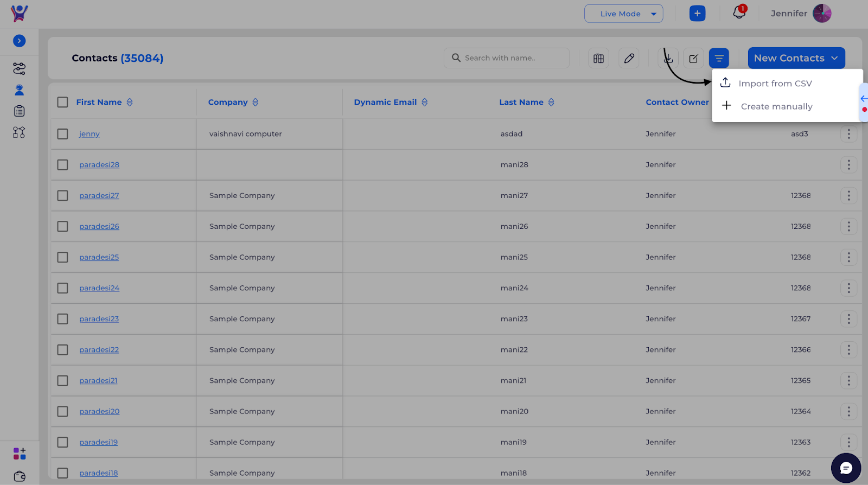Check the checkbox for paradesi25 row
Screen dimensions: 868x485
[63, 257]
